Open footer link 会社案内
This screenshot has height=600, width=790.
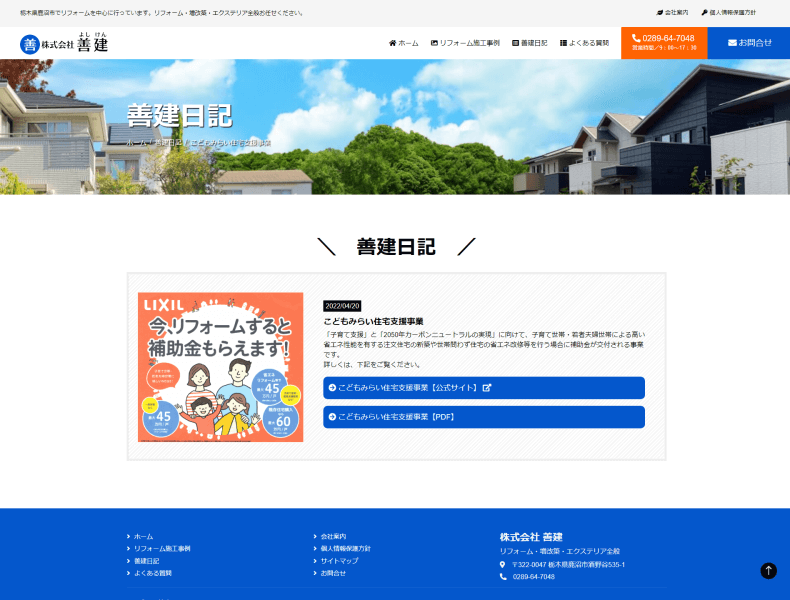pos(333,537)
